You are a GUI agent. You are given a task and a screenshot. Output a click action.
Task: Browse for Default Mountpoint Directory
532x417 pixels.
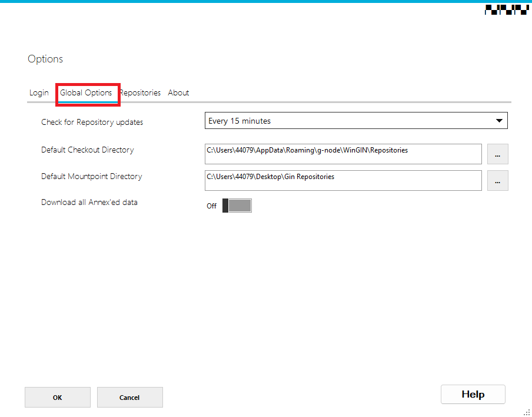[498, 181]
